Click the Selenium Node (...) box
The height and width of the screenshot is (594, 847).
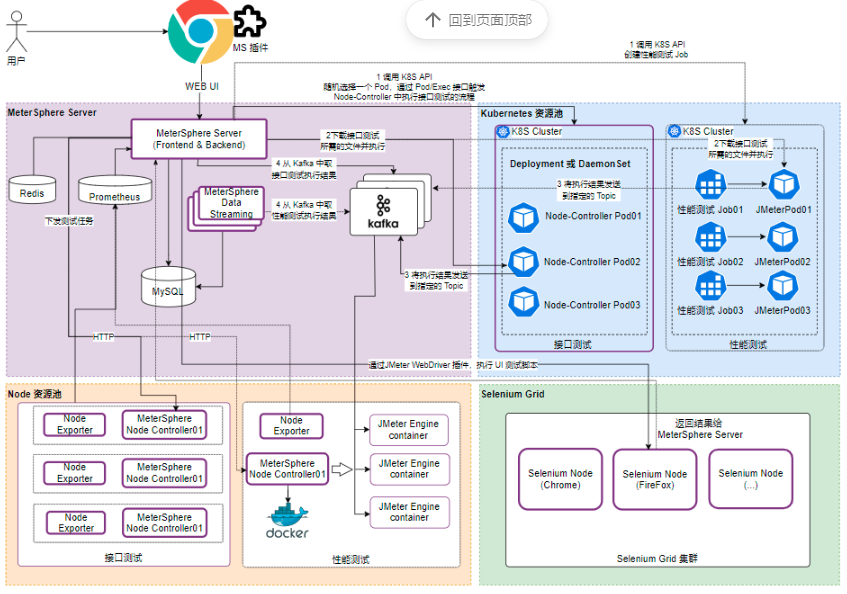751,479
